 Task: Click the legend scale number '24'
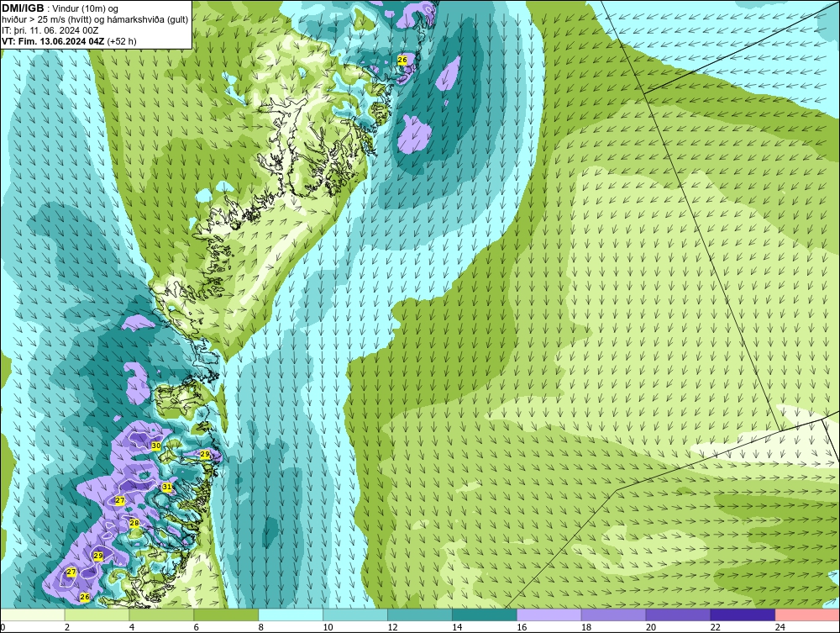click(x=780, y=627)
